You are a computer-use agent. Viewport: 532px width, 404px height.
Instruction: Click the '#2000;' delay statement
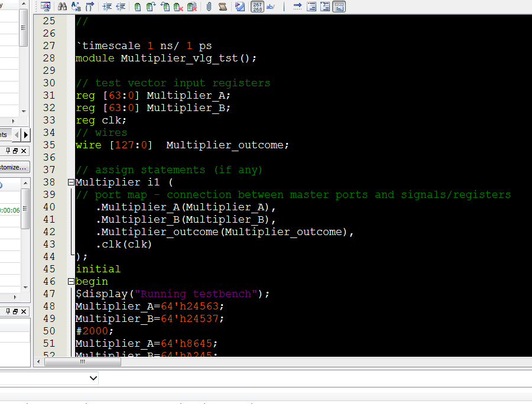pyautogui.click(x=95, y=331)
